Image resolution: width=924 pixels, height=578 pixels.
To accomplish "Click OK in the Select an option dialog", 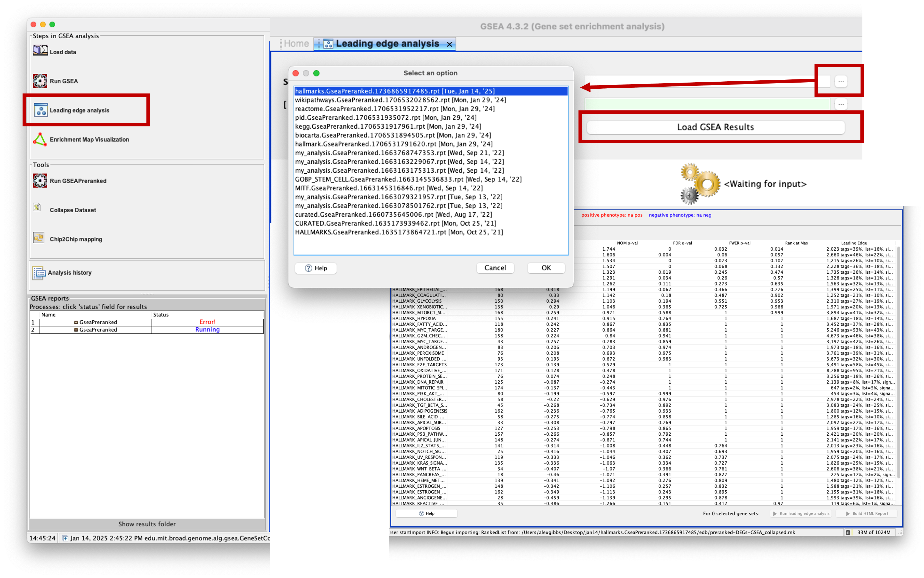I will tap(546, 268).
